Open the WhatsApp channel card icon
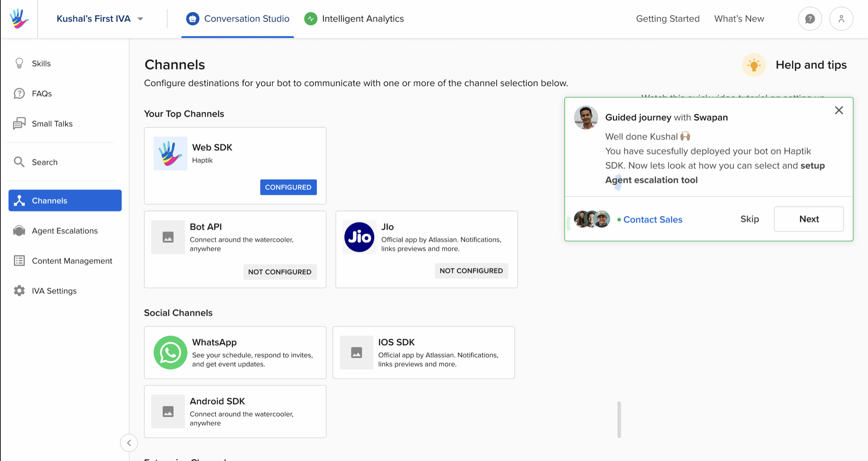The height and width of the screenshot is (461, 868). (x=170, y=353)
